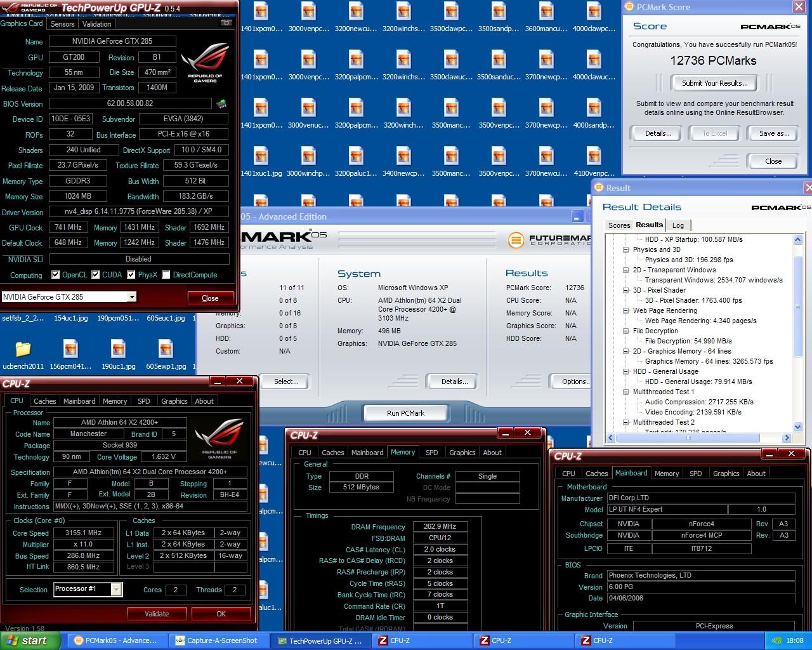Viewport: 812px width, 650px height.
Task: Select the 3000winchp... desktop file icon
Action: [x=308, y=157]
